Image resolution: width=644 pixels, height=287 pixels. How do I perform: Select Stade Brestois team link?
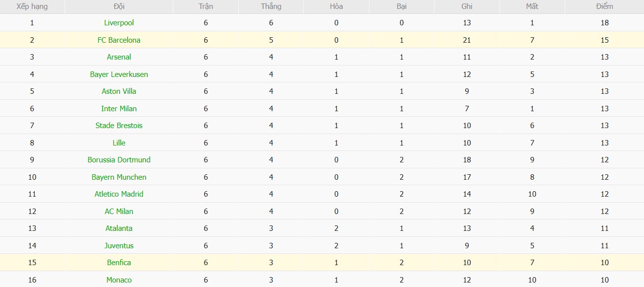(119, 126)
